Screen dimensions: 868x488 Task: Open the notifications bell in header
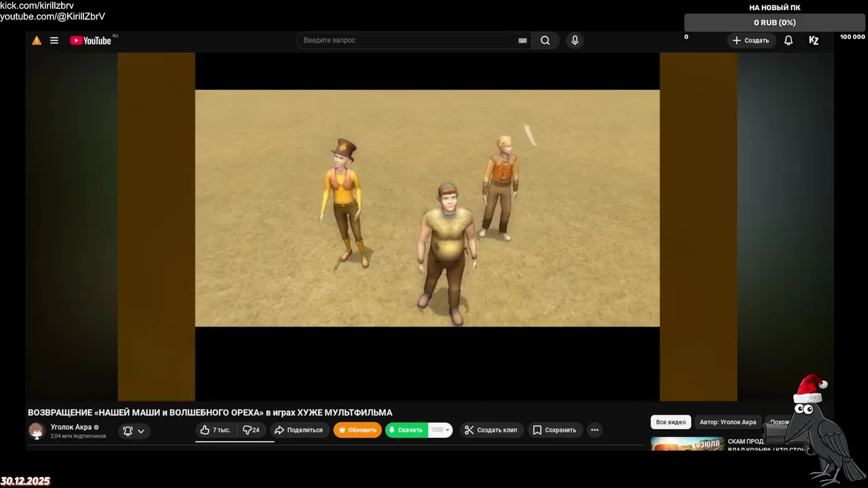coord(789,41)
